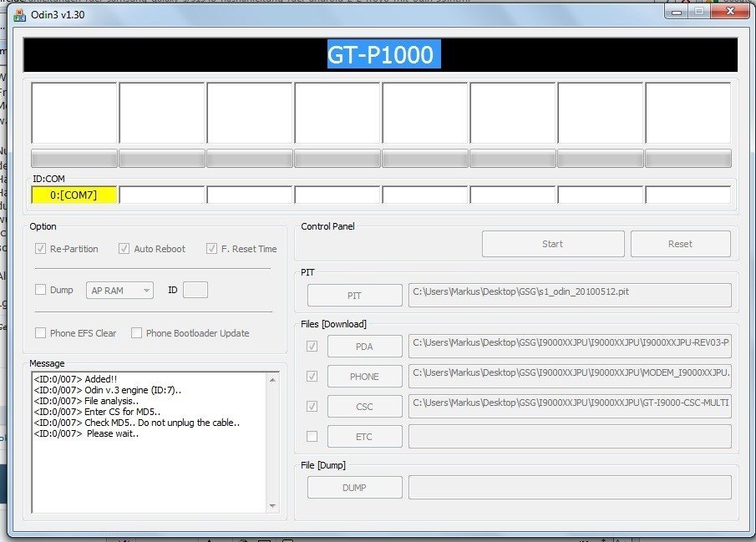
Task: Click the CSC file path field
Action: (x=570, y=407)
